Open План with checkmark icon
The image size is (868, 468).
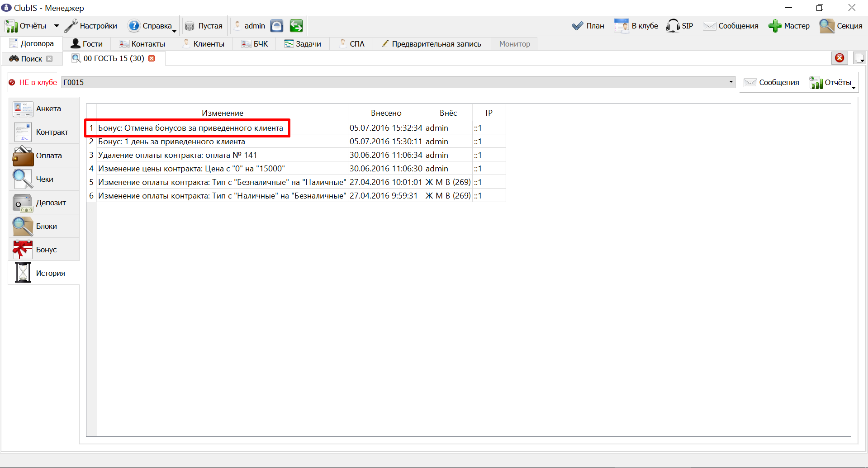click(588, 26)
